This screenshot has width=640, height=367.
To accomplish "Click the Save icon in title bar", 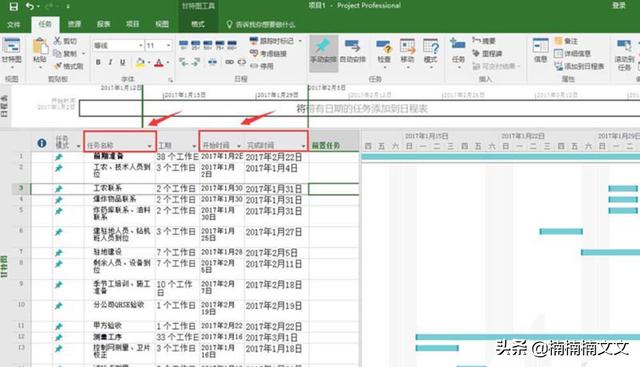I will pos(13,6).
